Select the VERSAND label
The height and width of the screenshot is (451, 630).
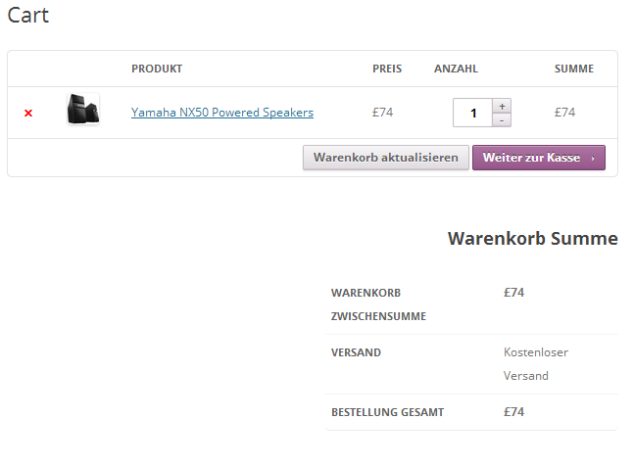[356, 353]
